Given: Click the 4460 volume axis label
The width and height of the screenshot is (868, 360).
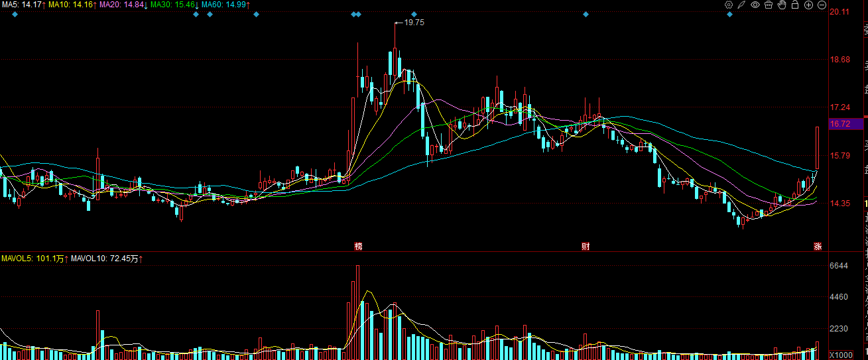Looking at the screenshot, I should (x=839, y=298).
